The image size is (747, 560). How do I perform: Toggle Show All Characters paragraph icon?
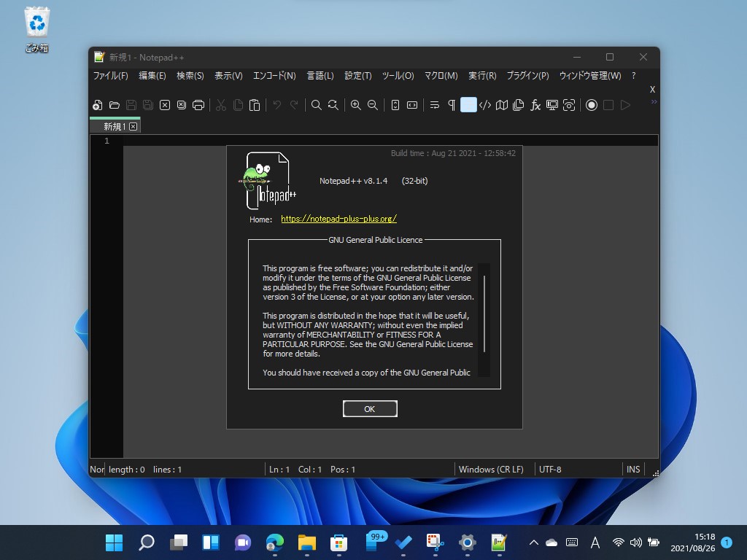(x=452, y=105)
